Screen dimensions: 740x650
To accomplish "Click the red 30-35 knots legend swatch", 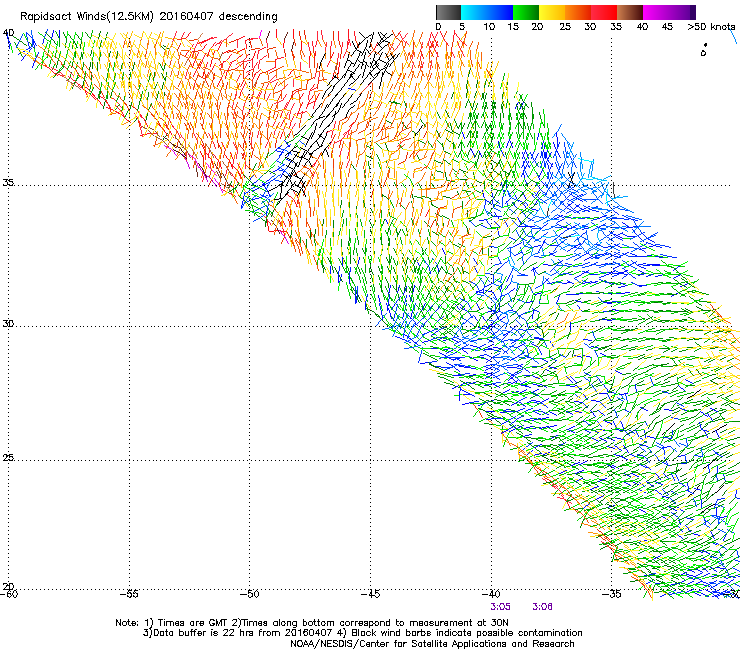I will pos(604,12).
